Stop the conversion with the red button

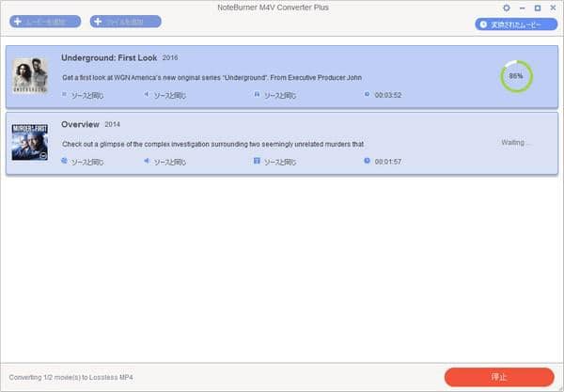click(498, 376)
